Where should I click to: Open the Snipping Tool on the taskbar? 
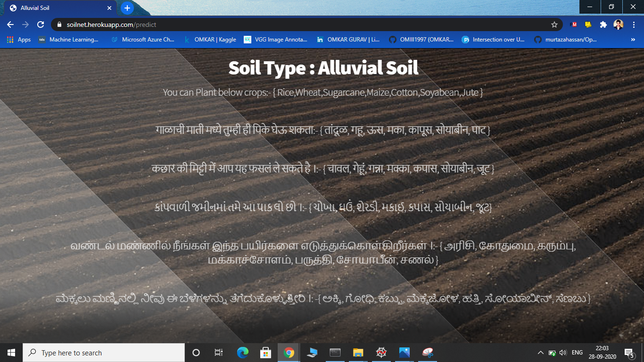click(x=427, y=353)
